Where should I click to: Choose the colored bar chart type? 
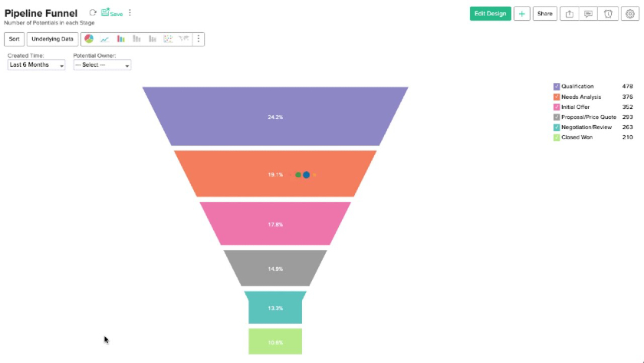[x=121, y=38]
